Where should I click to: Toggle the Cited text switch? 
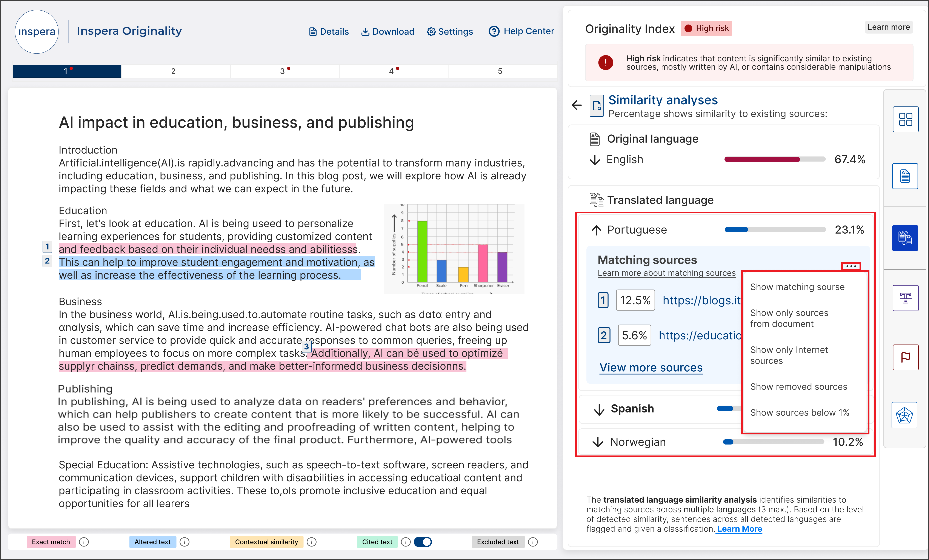(423, 542)
